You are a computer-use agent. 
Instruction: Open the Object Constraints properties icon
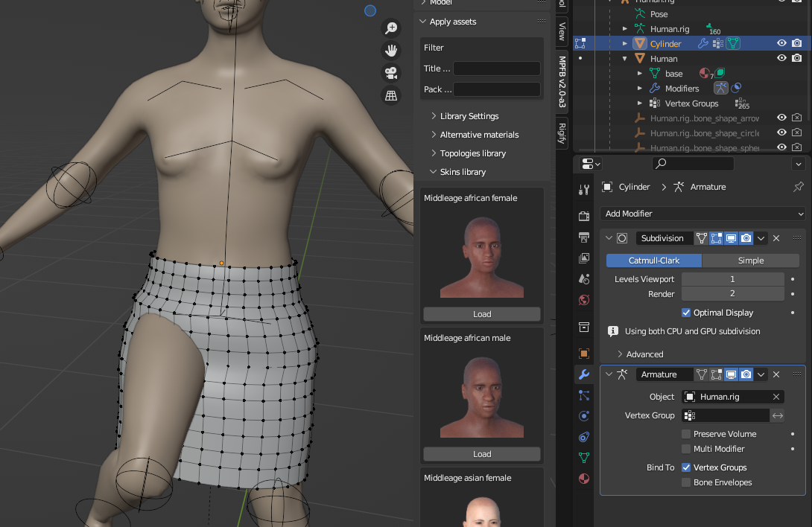click(x=584, y=437)
